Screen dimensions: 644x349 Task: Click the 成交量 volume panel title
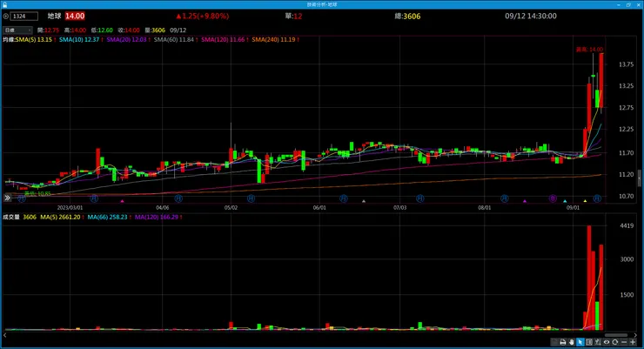click(x=11, y=218)
